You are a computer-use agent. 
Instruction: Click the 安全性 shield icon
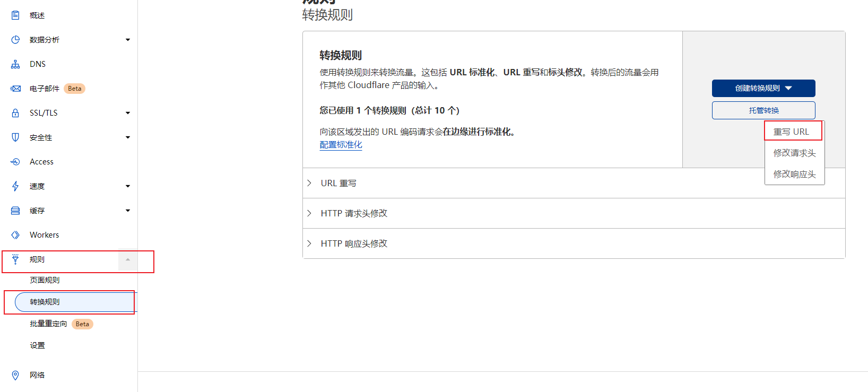point(15,137)
